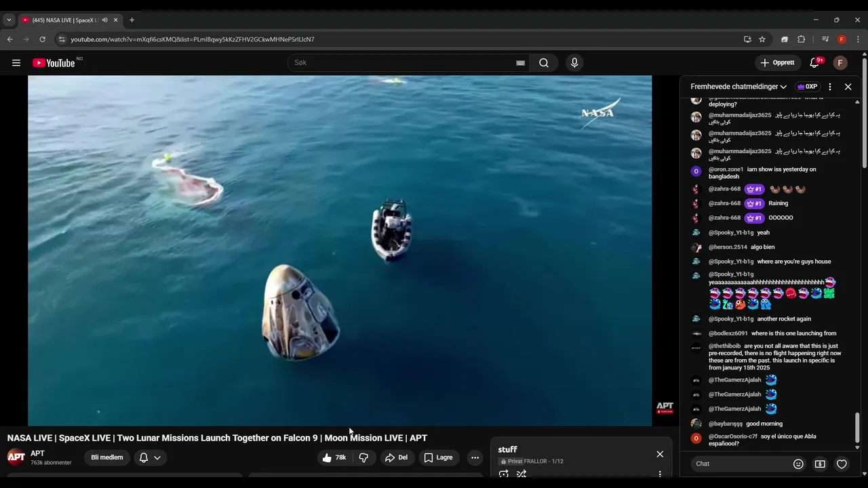Open a new browser tab
868x488 pixels.
pos(132,20)
